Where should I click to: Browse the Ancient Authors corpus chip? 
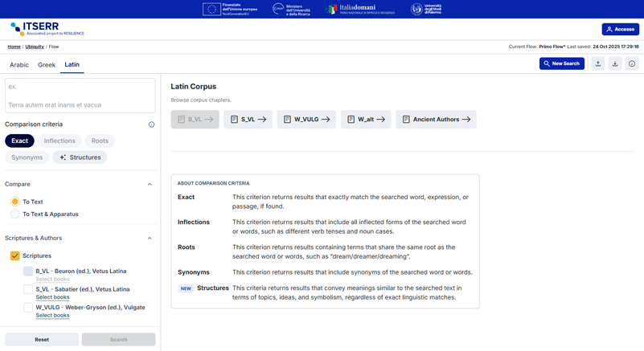coord(436,120)
